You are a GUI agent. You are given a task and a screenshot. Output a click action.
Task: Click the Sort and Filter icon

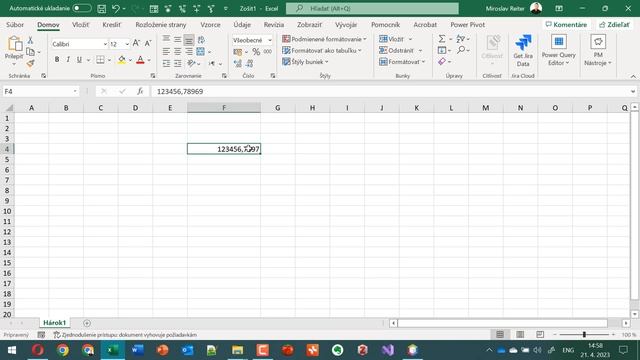(461, 39)
